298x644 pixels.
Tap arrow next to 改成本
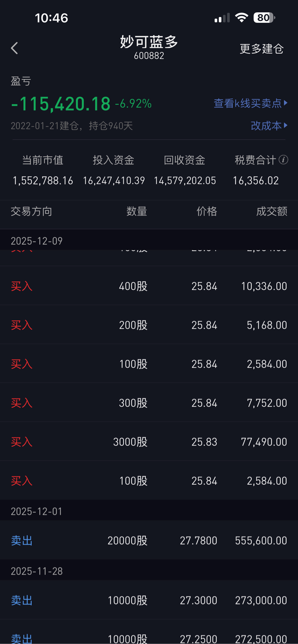(x=286, y=126)
